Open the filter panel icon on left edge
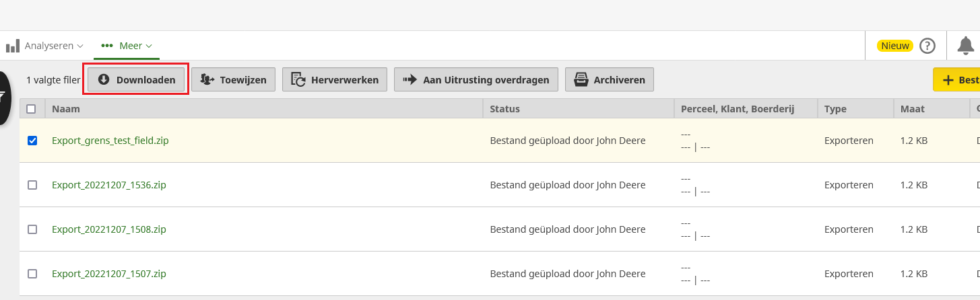The image size is (980, 300). click(4, 98)
